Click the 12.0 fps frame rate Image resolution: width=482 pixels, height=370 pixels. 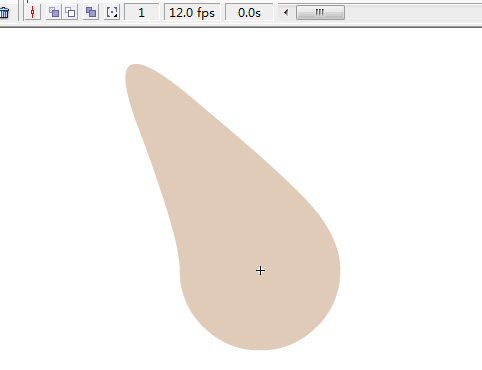(192, 13)
